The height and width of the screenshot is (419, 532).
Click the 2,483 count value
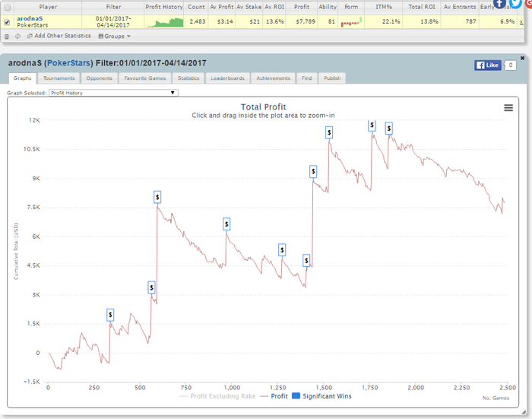[197, 21]
